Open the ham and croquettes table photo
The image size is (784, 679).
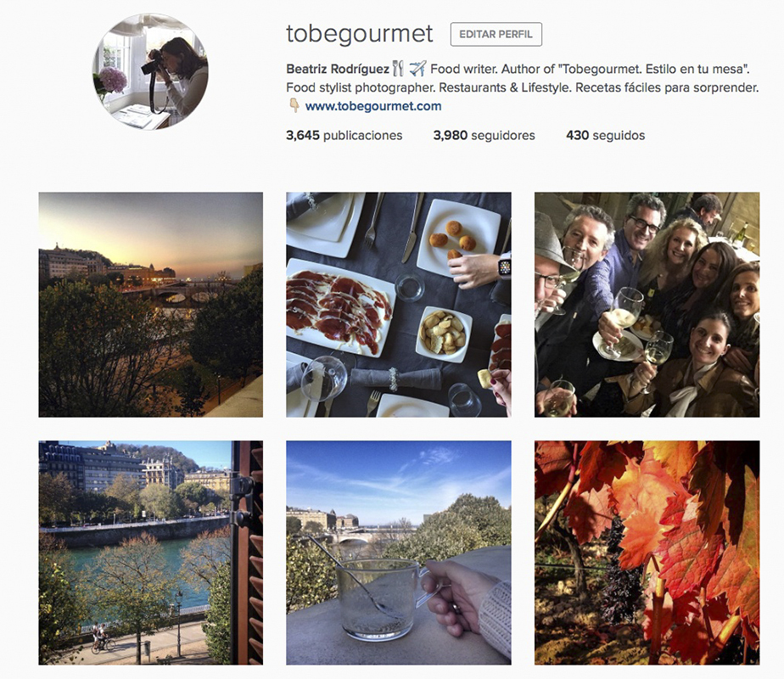399,305
